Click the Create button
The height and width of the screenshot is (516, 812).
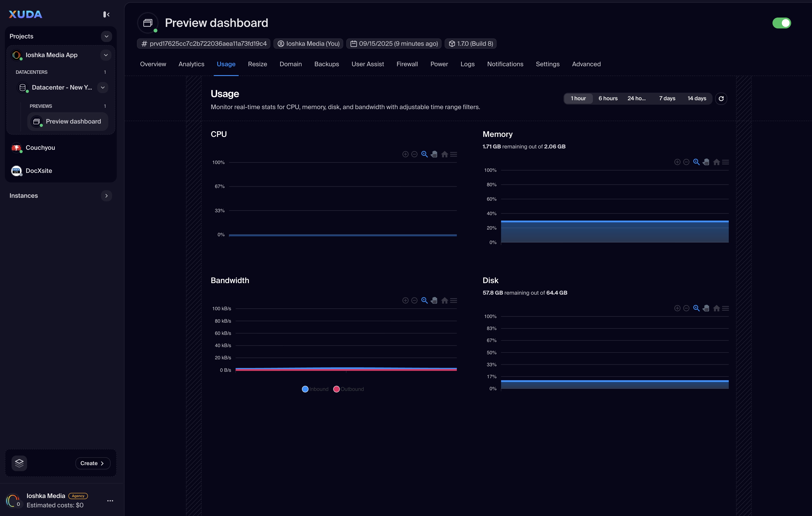92,463
